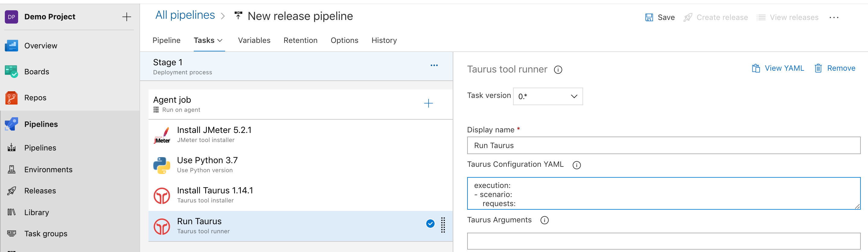This screenshot has height=252, width=868.
Task: Open Releases in the sidebar
Action: tap(40, 191)
